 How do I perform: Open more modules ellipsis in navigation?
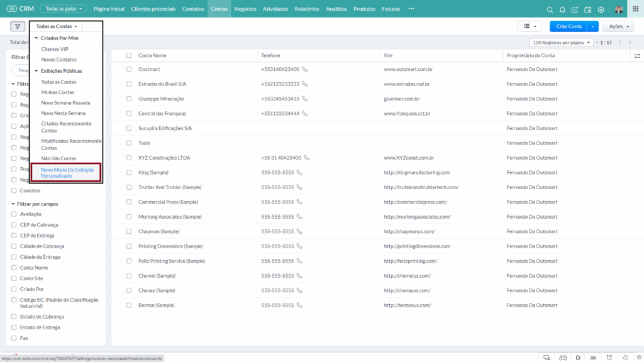(411, 9)
